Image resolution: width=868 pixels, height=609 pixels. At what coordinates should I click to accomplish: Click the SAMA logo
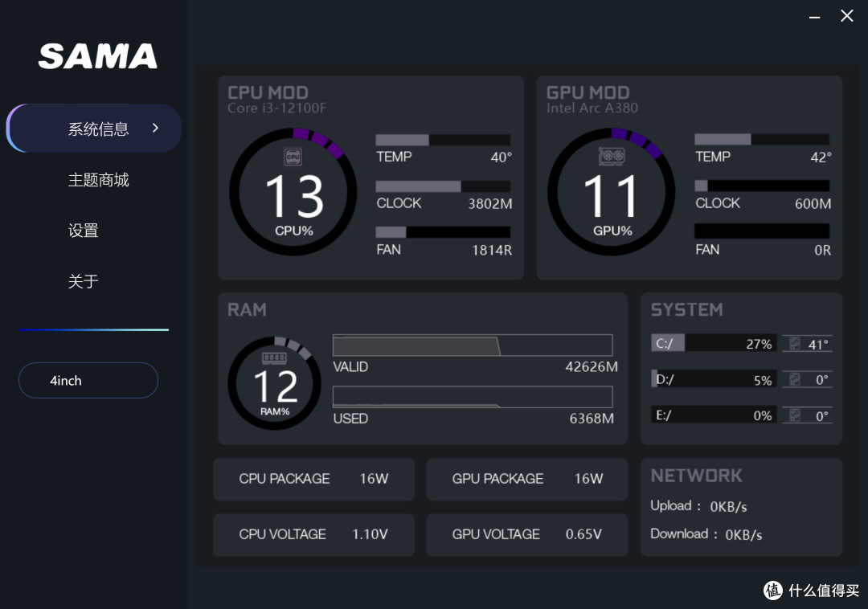click(x=98, y=56)
